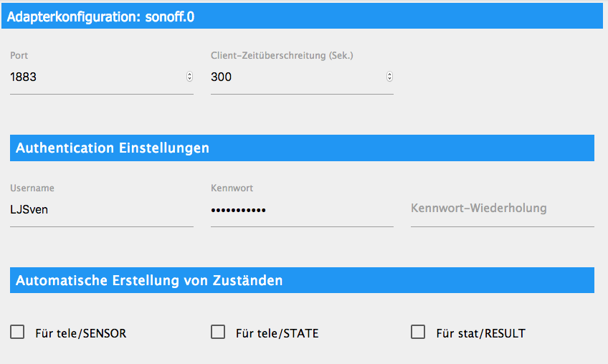Decrease the Port value with down arrow
Screen dimensions: 608x364
pos(189,80)
